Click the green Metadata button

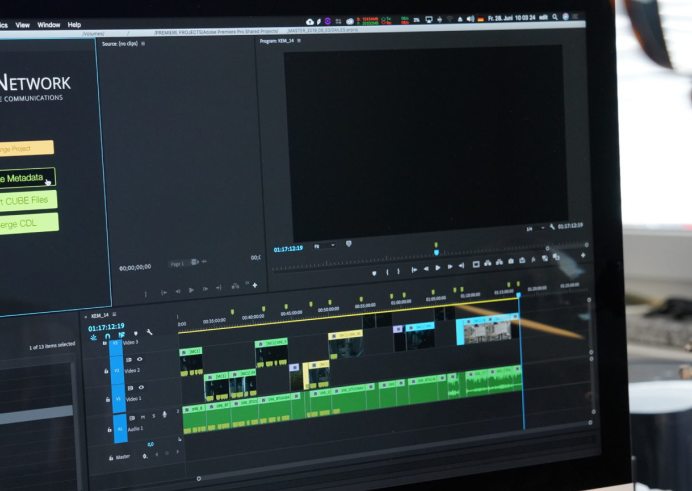point(26,178)
